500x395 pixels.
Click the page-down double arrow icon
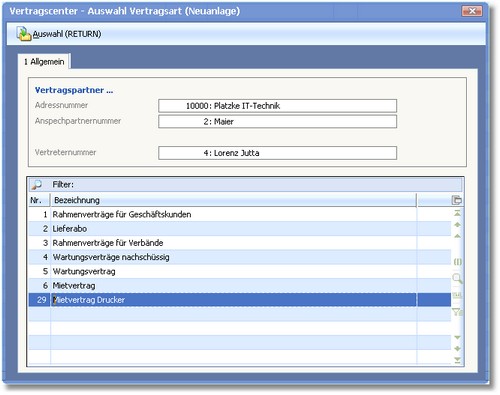click(x=457, y=348)
